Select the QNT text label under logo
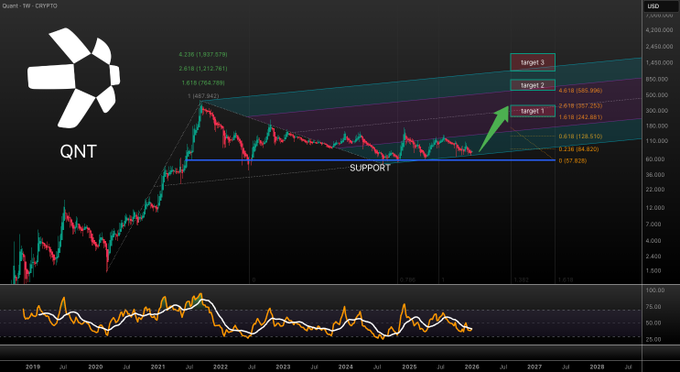 (x=78, y=152)
